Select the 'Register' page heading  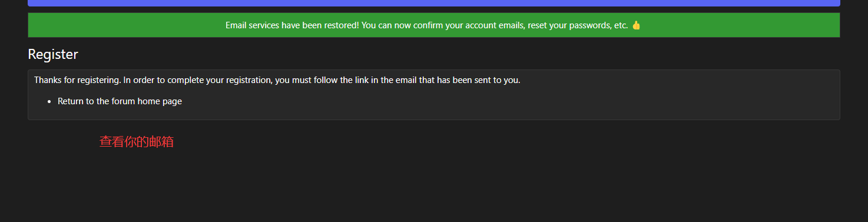(53, 54)
